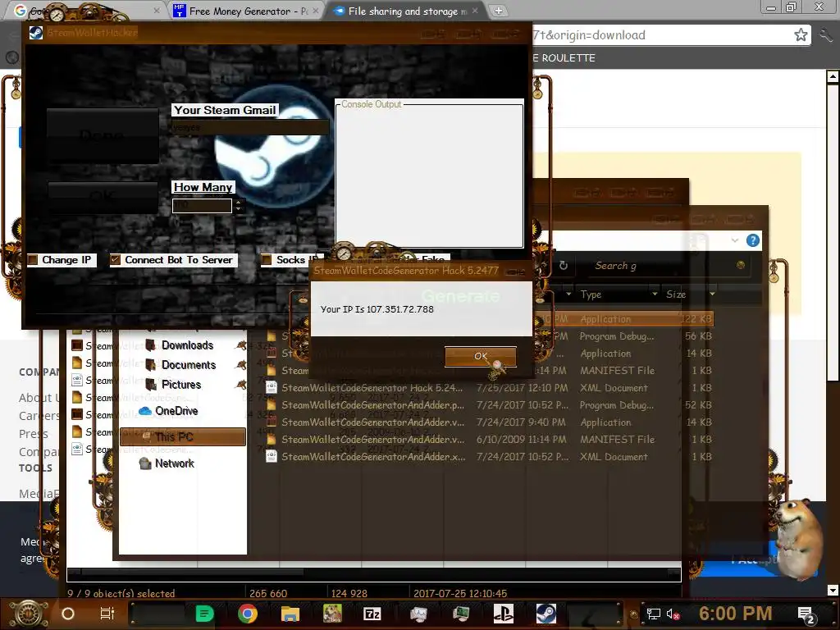Open the Size column filter dropdown
Viewport: 840px width, 630px height.
[x=713, y=294]
